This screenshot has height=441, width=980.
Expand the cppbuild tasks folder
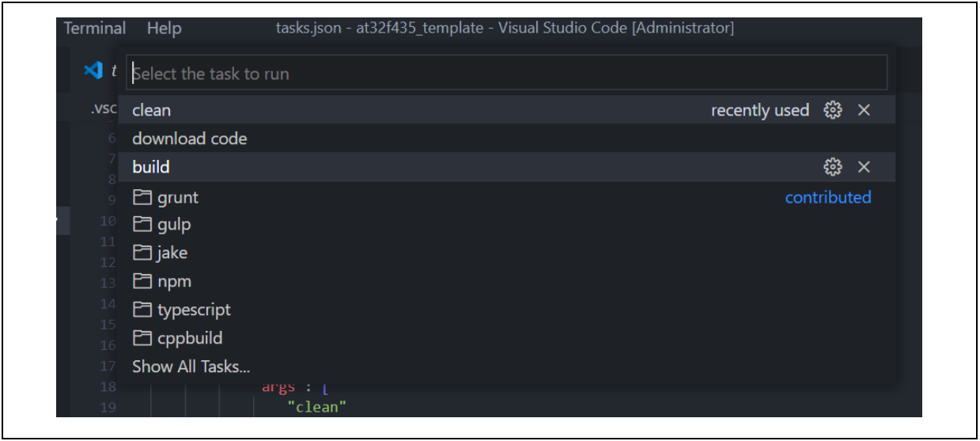[178, 338]
